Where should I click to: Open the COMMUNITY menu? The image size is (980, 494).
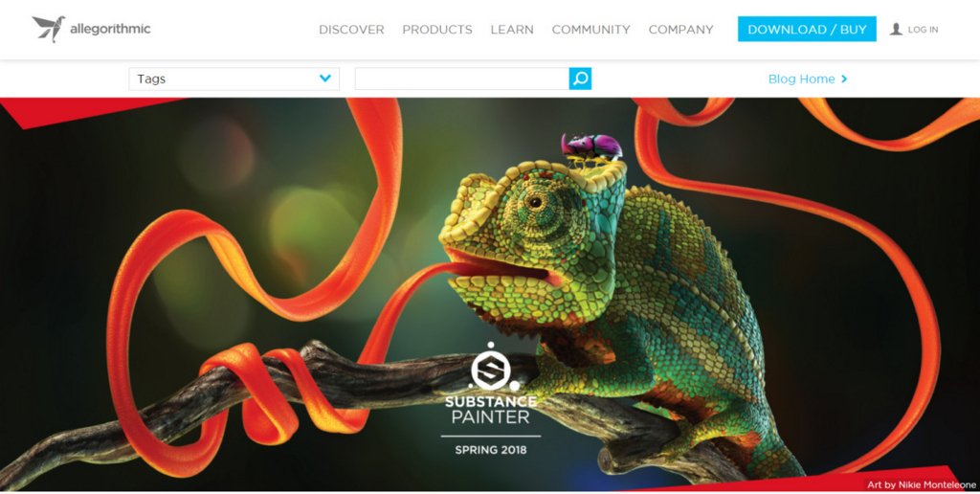[x=590, y=30]
